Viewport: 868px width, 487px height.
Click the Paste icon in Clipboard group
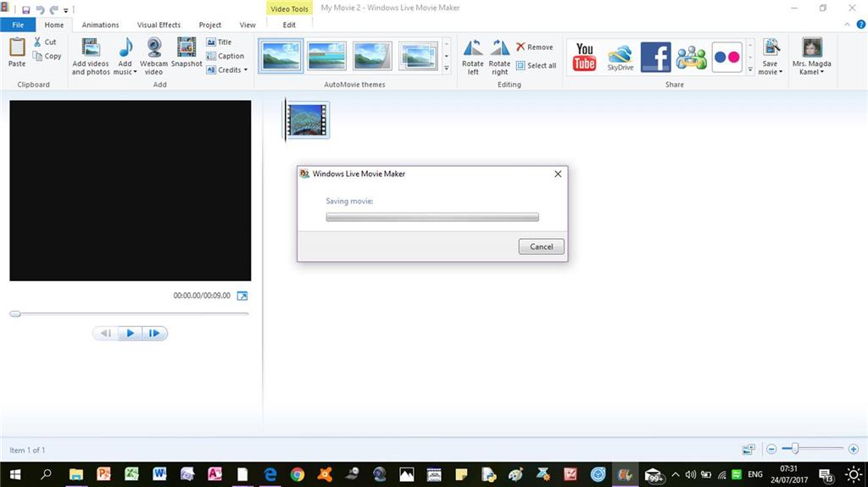tap(17, 47)
